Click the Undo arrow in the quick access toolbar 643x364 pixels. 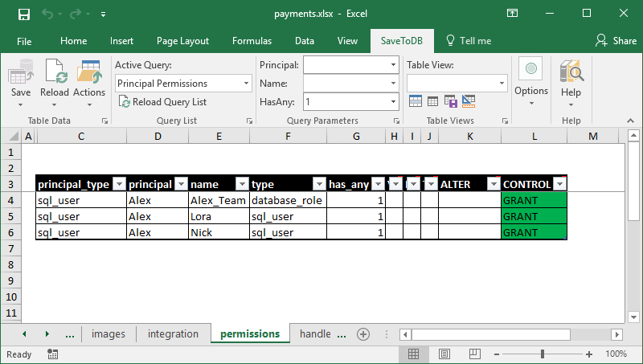[x=47, y=14]
